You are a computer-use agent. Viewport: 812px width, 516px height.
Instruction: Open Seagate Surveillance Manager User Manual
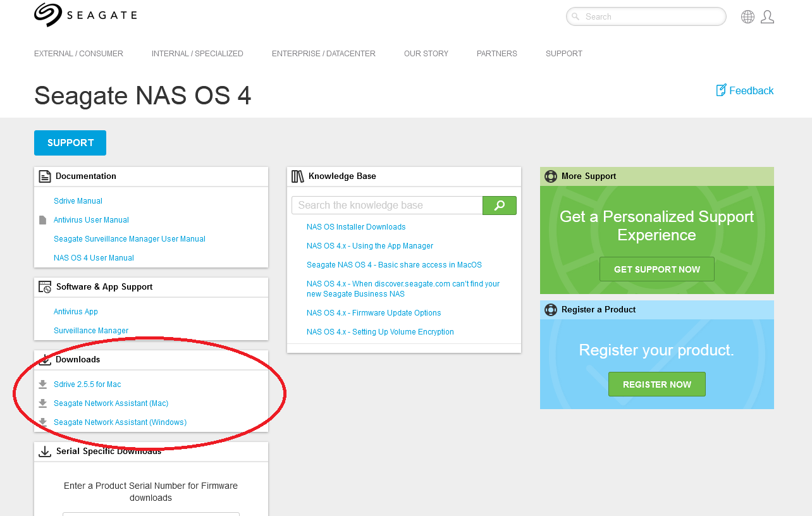[130, 239]
